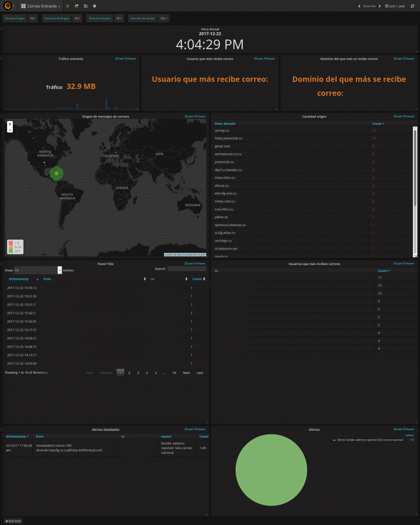Viewport: 420px width, 525px height.
Task: Expand the Dominio Origen All dropdown
Action: 33,18
